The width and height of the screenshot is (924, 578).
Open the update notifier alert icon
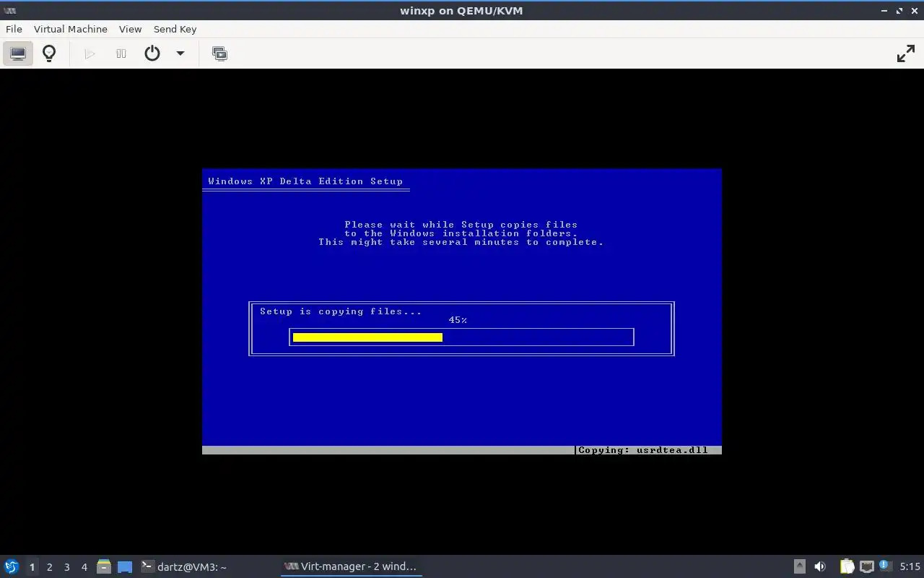885,566
